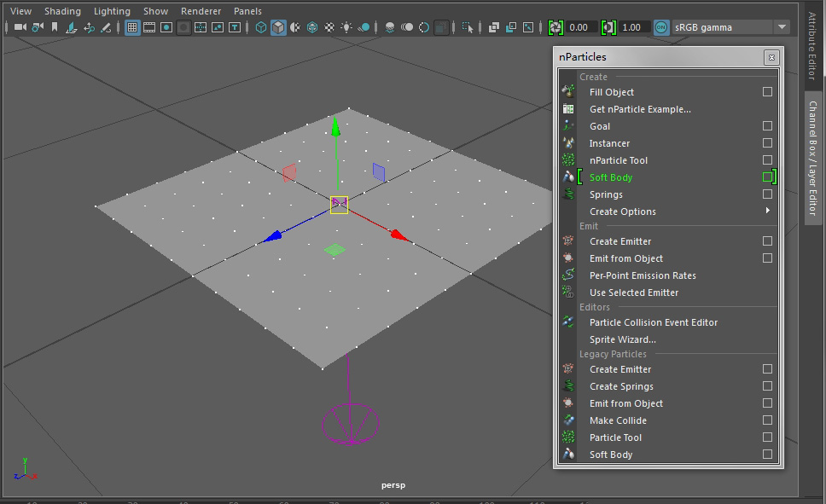The image size is (826, 504).
Task: Open the Shading menu
Action: 62,11
